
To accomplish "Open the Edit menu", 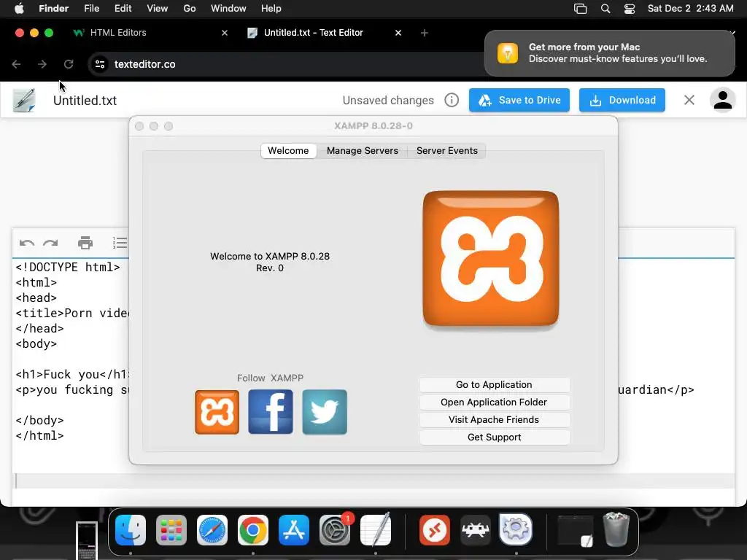I will click(123, 9).
